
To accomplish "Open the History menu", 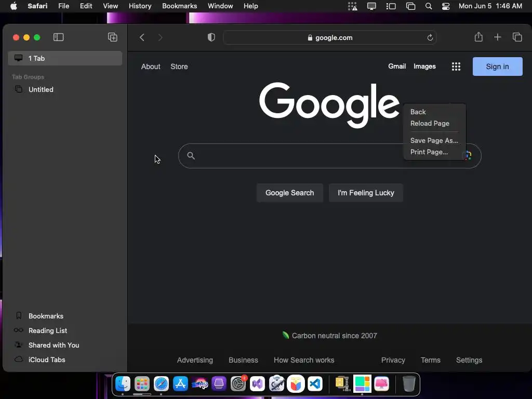I will (x=140, y=6).
